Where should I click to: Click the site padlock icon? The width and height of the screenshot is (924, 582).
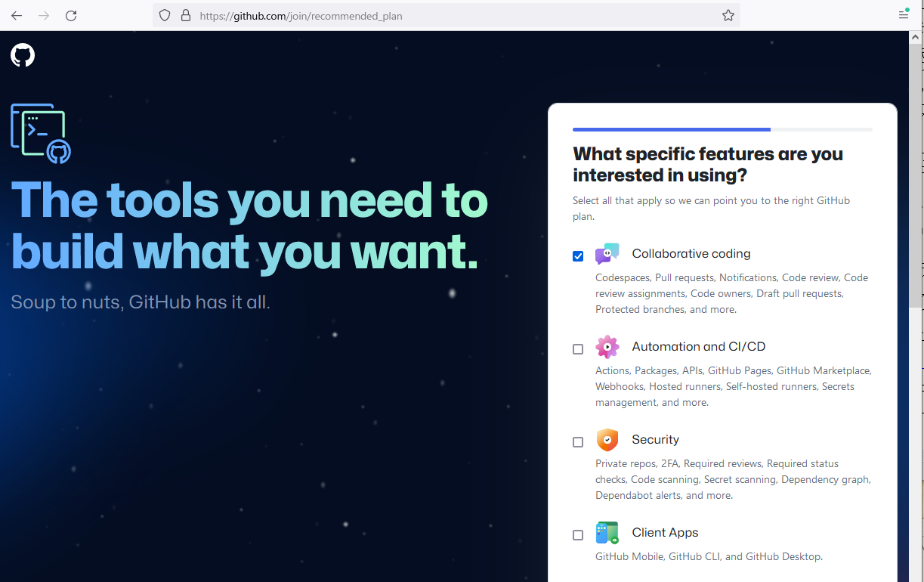coord(186,15)
